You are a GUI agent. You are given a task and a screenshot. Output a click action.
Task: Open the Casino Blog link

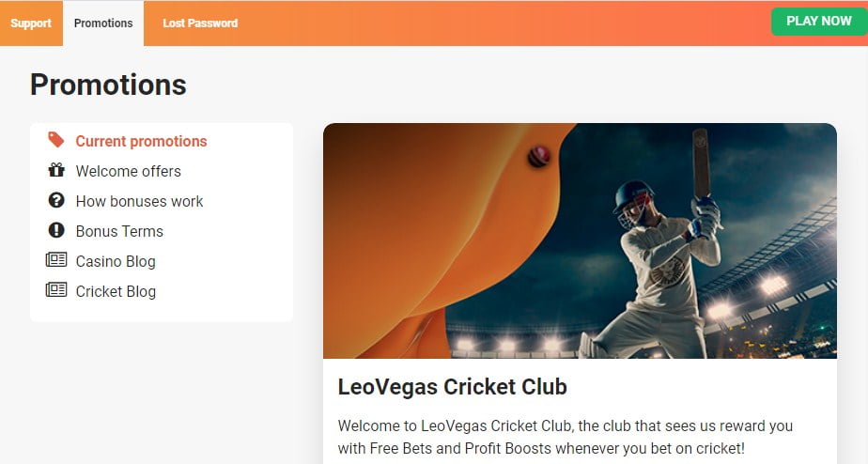pos(116,261)
